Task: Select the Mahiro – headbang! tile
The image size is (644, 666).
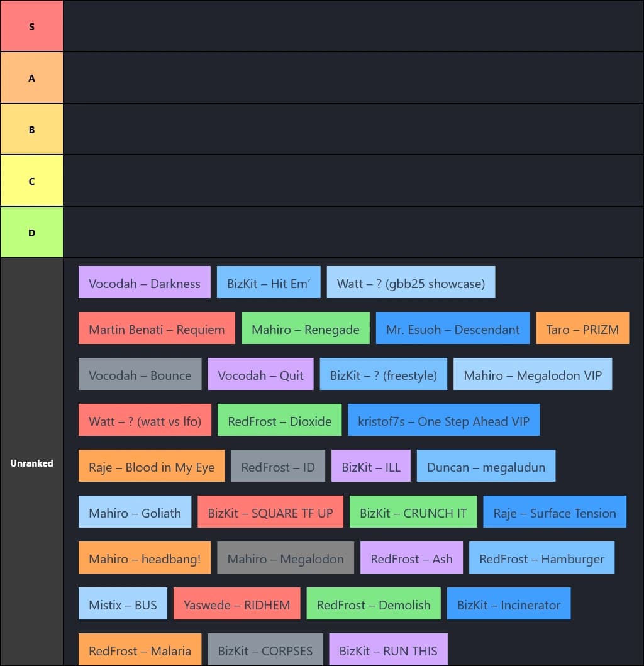Action: [145, 558]
